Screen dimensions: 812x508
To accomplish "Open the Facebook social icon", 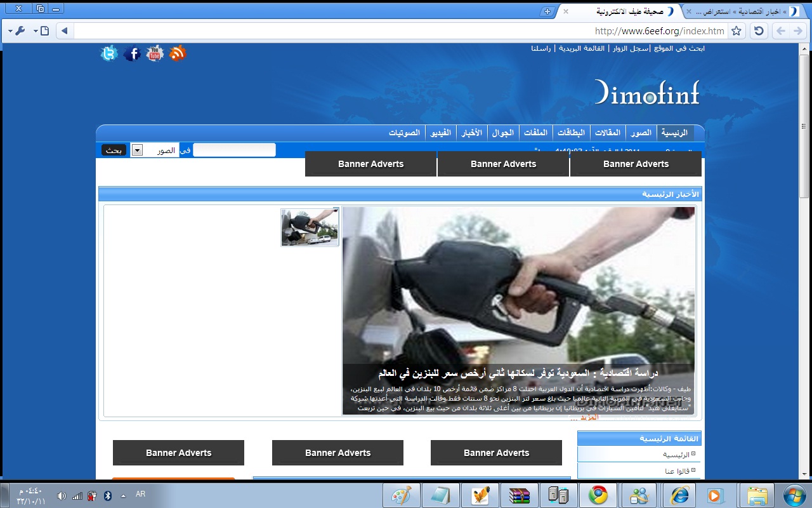I will click(132, 54).
